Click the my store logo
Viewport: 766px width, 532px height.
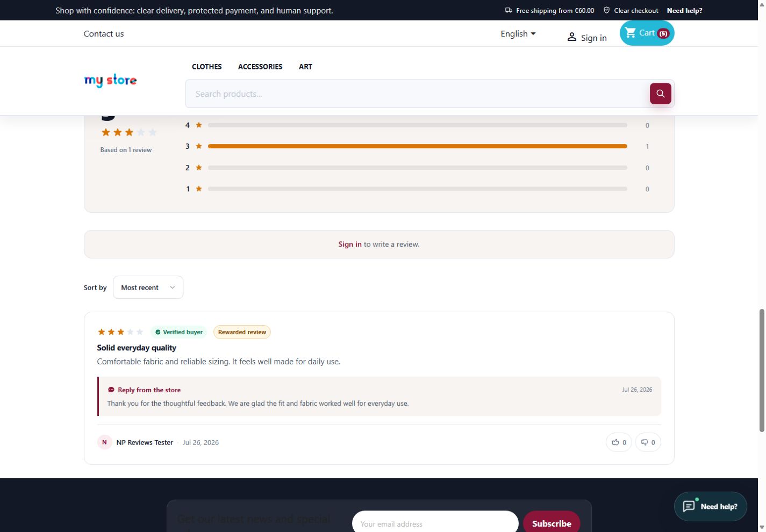[x=111, y=81]
